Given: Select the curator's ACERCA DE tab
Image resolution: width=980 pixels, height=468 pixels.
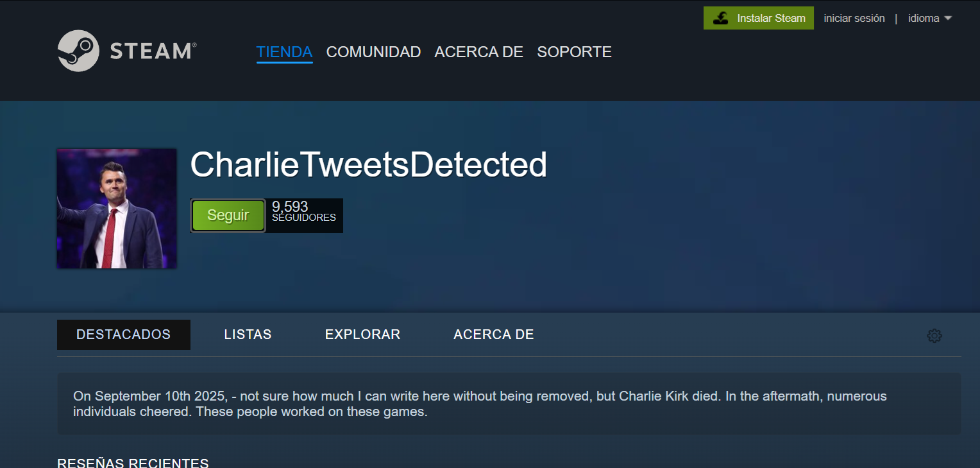Looking at the screenshot, I should click(493, 334).
